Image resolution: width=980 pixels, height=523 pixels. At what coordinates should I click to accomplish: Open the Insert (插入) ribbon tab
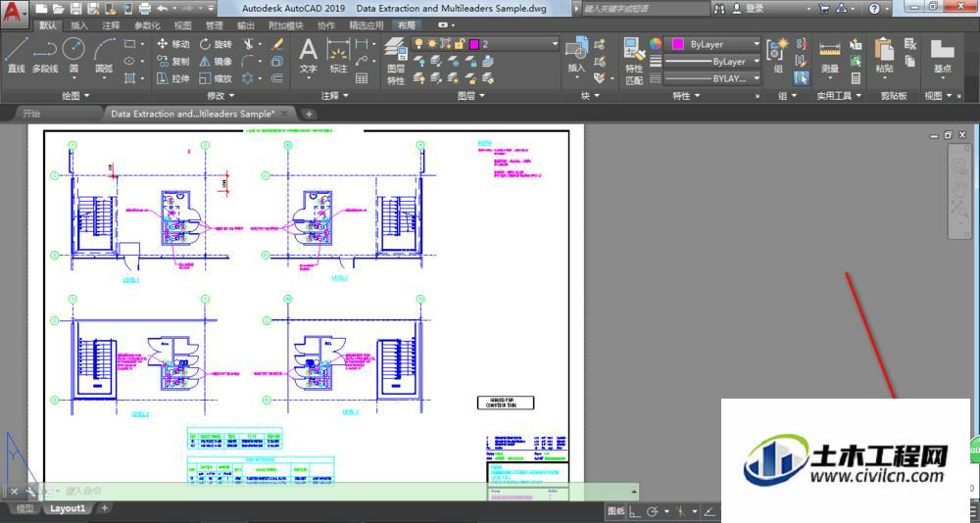click(x=79, y=25)
